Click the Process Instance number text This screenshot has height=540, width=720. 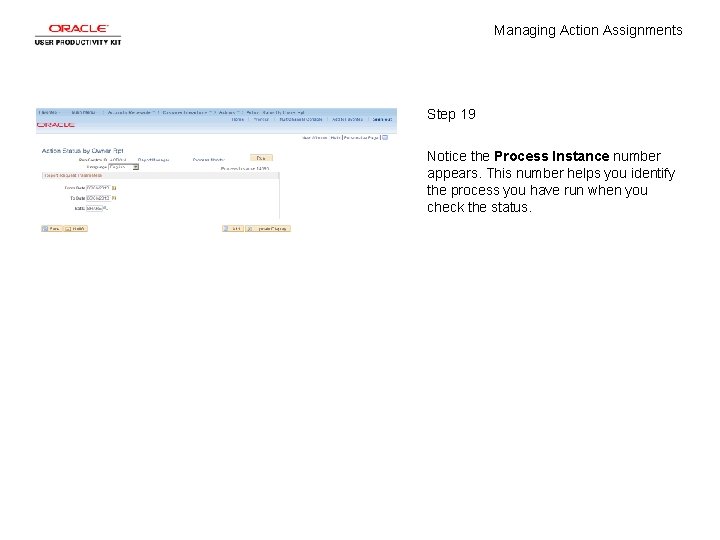click(245, 169)
